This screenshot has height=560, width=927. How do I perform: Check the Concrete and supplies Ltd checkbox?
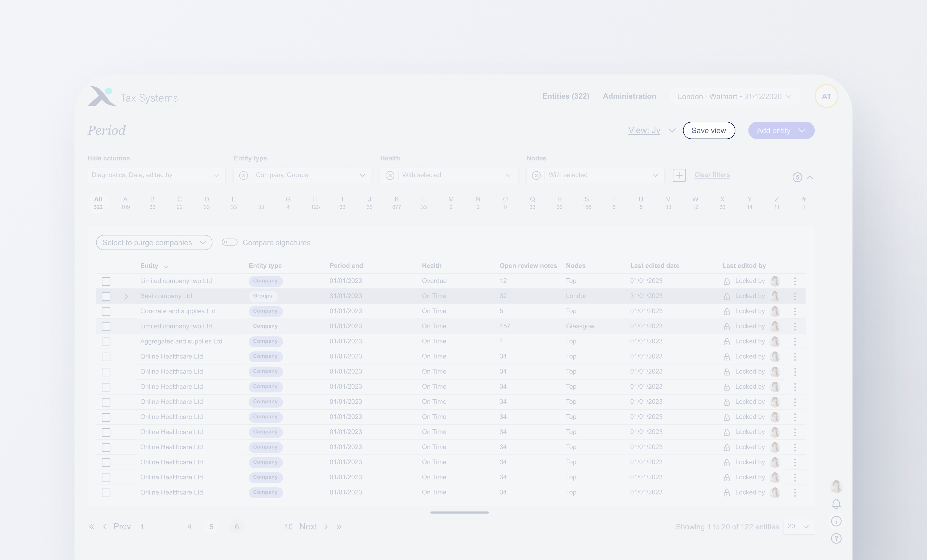[x=106, y=312]
